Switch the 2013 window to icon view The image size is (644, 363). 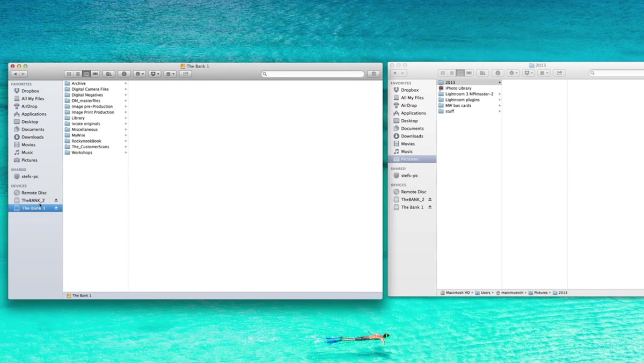pos(443,73)
